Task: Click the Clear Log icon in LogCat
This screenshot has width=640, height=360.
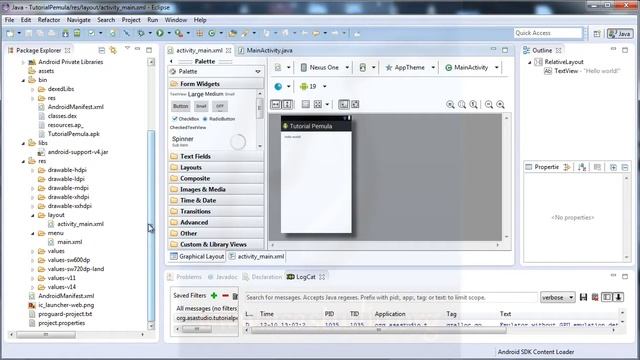Action: [x=595, y=297]
